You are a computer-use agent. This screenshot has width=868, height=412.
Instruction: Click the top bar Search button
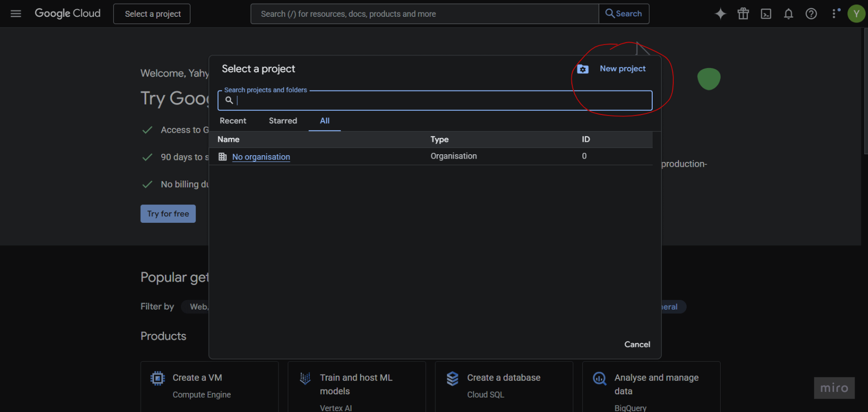pos(624,14)
